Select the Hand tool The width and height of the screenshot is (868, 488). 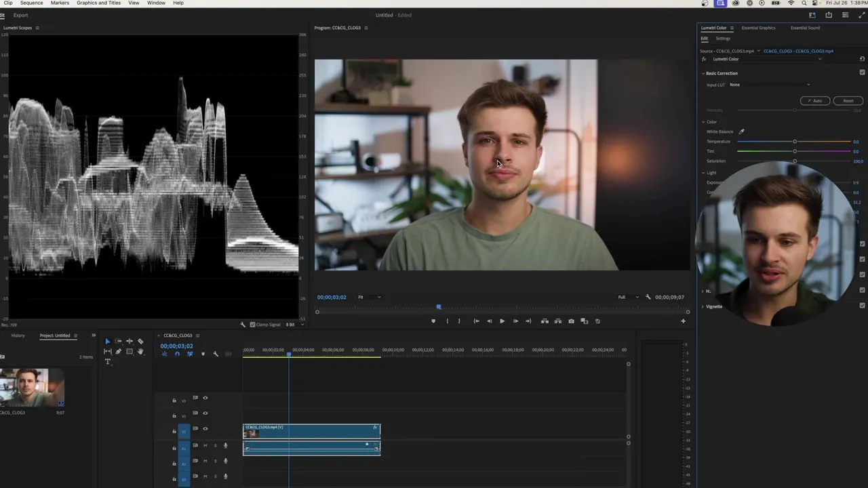(x=140, y=351)
